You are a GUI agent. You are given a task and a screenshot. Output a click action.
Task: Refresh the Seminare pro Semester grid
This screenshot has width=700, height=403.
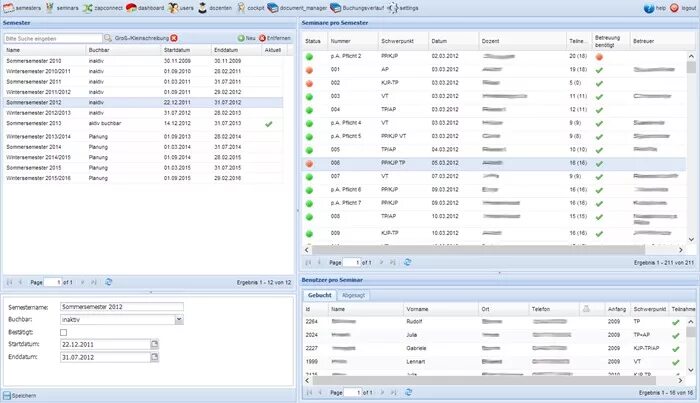click(408, 262)
